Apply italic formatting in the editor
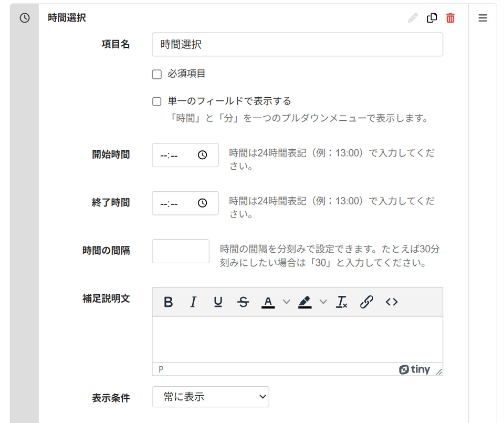The image size is (504, 423). tap(193, 302)
